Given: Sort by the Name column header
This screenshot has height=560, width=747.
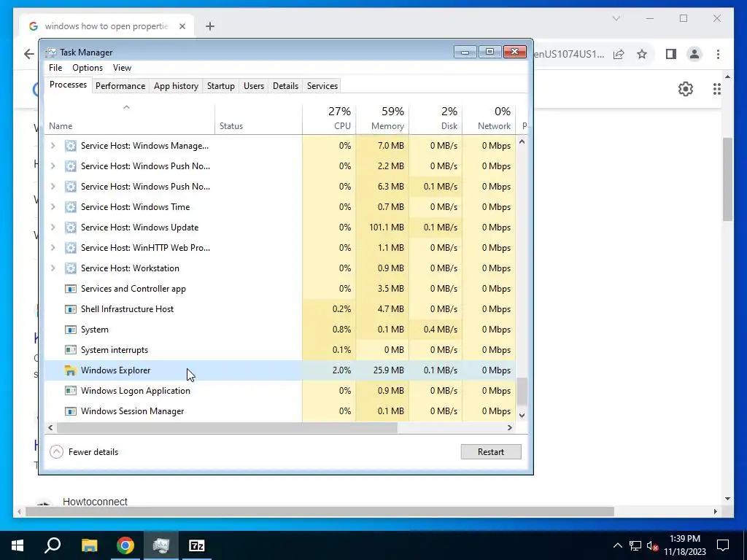Looking at the screenshot, I should [x=130, y=119].
